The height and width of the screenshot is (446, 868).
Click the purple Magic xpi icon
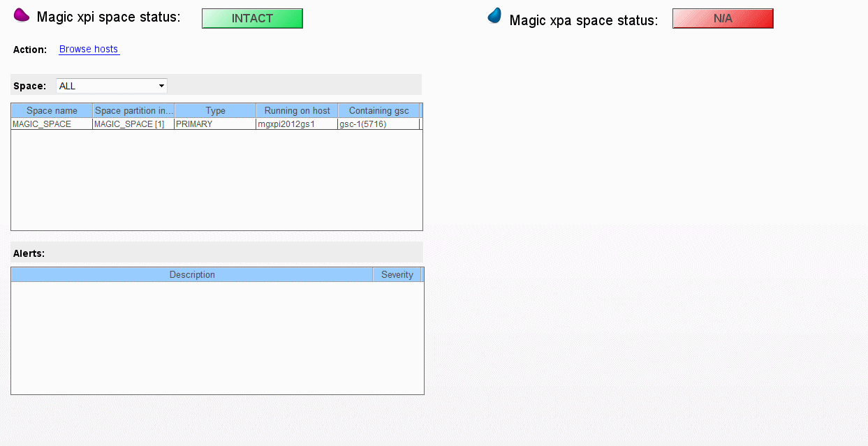coord(22,15)
